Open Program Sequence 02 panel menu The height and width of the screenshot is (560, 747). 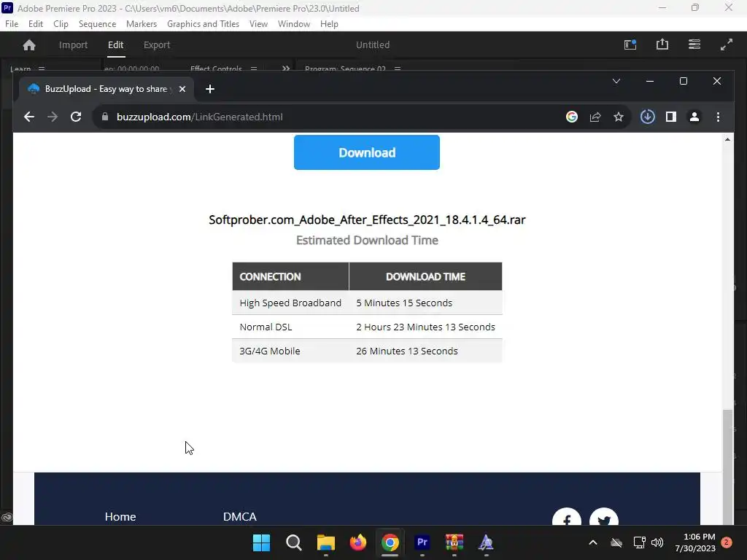[398, 69]
